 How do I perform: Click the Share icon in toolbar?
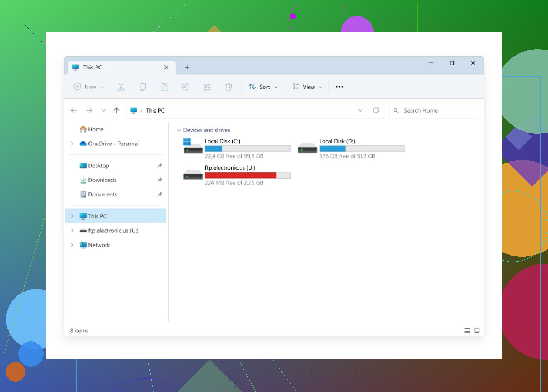pyautogui.click(x=207, y=87)
